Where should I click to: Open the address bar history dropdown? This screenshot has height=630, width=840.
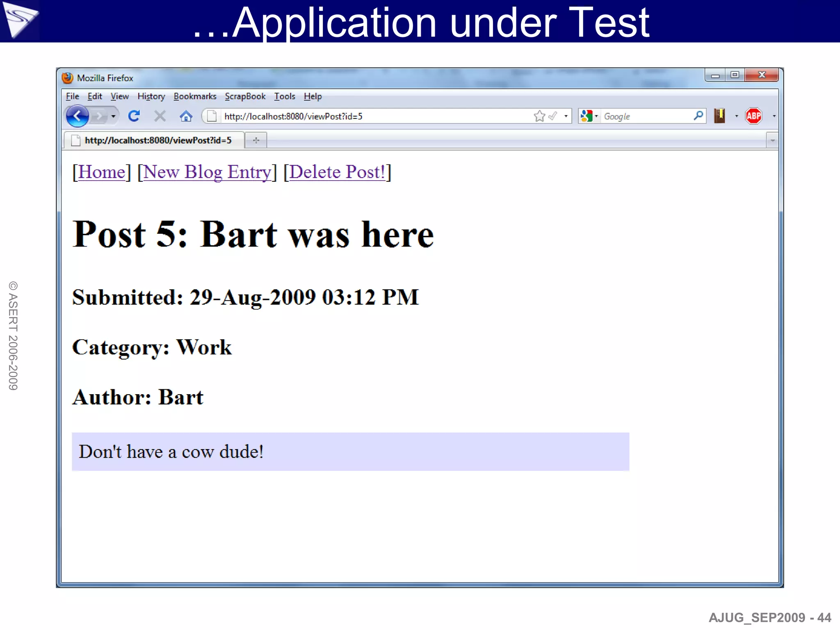click(x=566, y=116)
